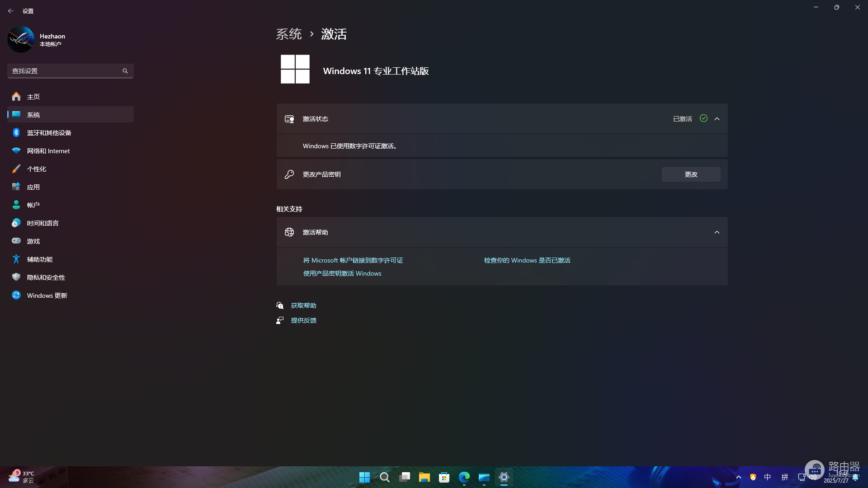Image resolution: width=868 pixels, height=488 pixels.
Task: Launch Microsoft Edge from taskbar
Action: pyautogui.click(x=464, y=477)
